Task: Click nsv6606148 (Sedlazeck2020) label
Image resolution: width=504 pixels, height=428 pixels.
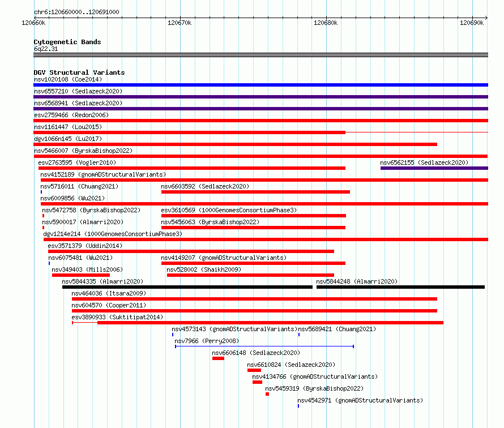Action: point(256,353)
